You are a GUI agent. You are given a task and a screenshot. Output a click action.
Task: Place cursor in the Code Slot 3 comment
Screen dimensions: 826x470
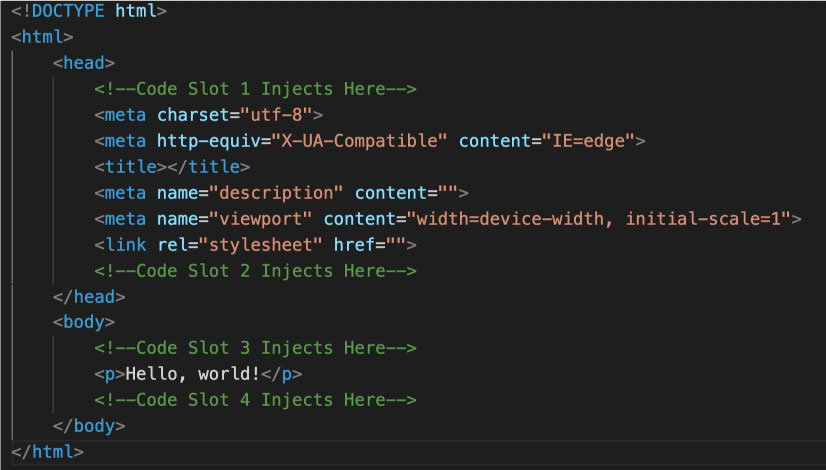(x=255, y=348)
